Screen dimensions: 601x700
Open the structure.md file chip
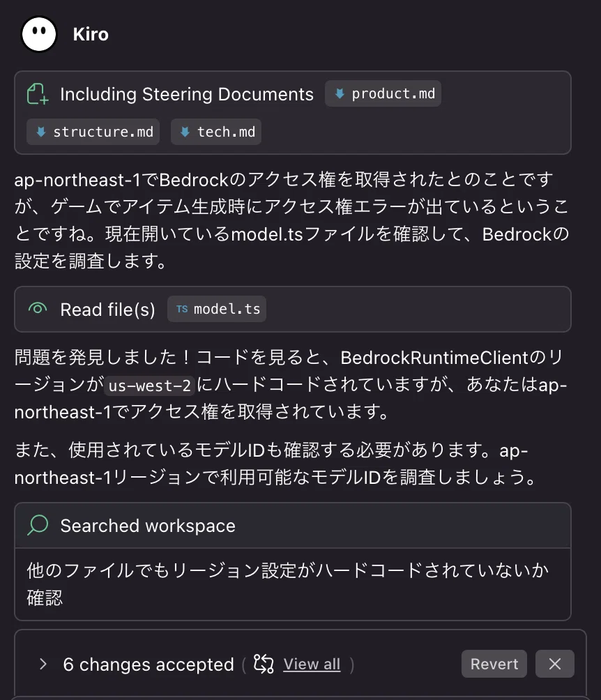point(93,132)
